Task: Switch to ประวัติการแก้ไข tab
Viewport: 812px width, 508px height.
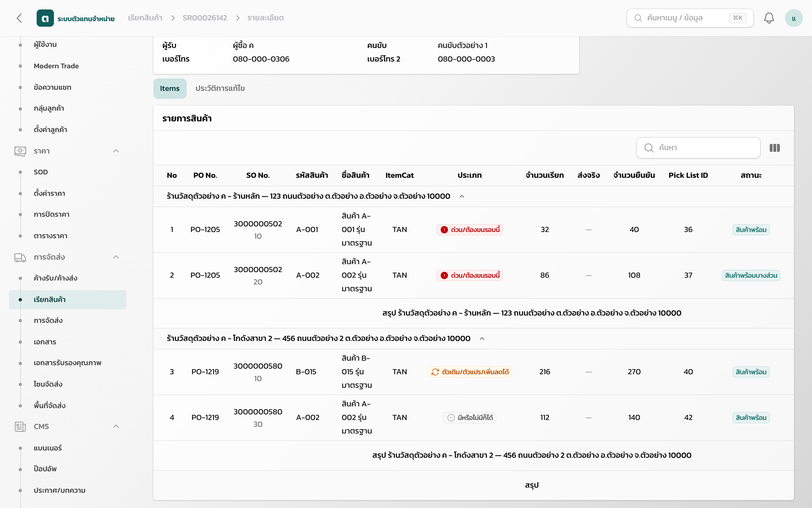Action: tap(220, 88)
